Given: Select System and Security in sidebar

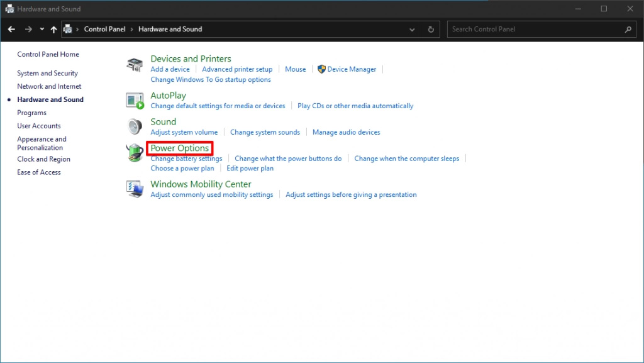Looking at the screenshot, I should (47, 74).
